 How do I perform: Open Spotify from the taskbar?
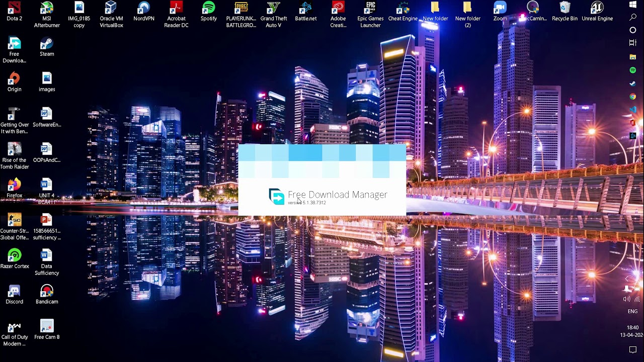(x=633, y=70)
